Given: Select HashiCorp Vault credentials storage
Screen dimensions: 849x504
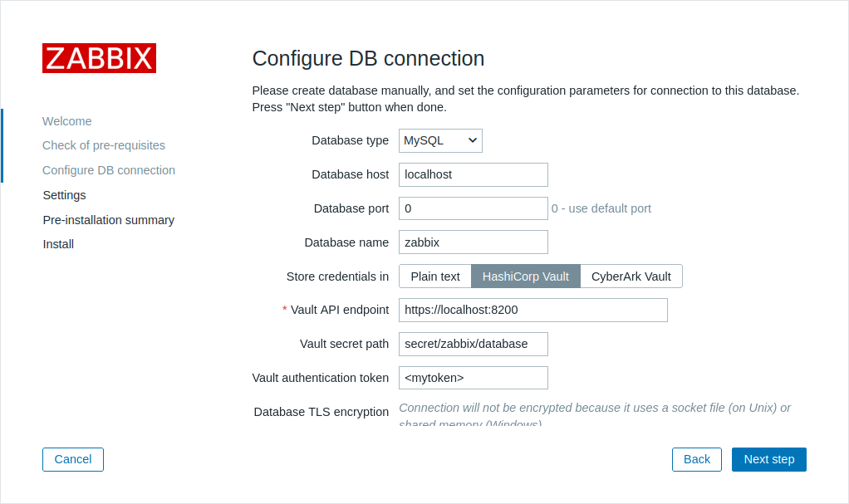Looking at the screenshot, I should 526,276.
